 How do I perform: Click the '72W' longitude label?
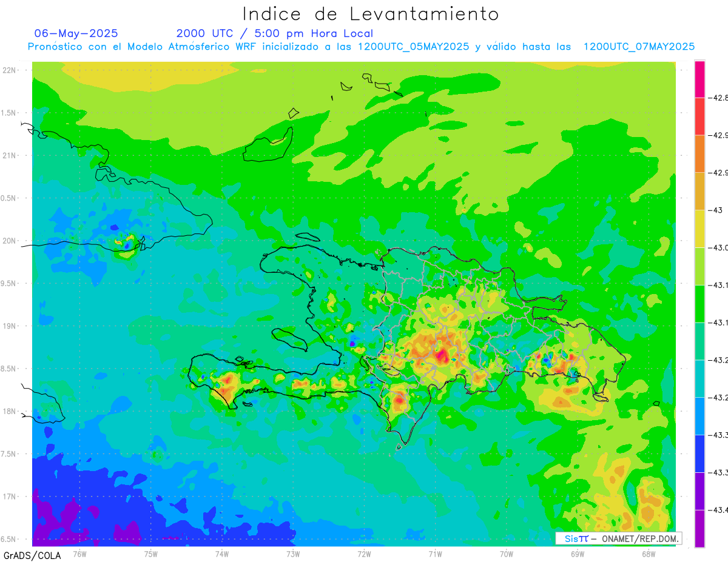[364, 554]
